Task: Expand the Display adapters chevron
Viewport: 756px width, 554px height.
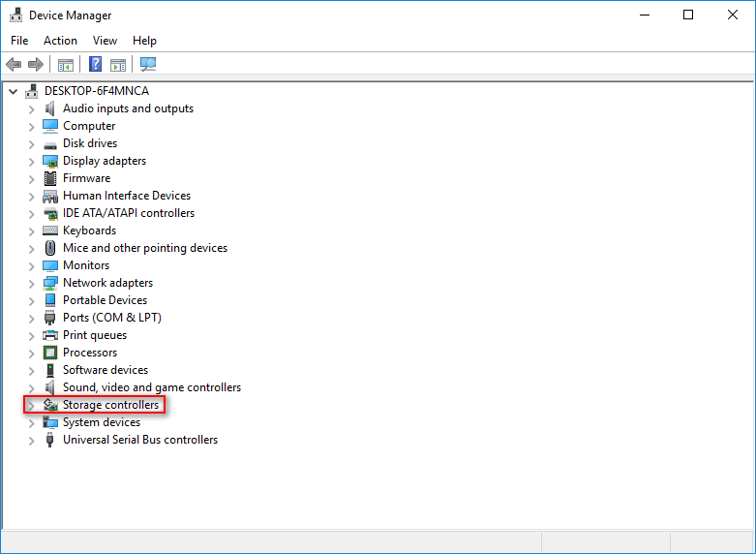Action: click(31, 162)
